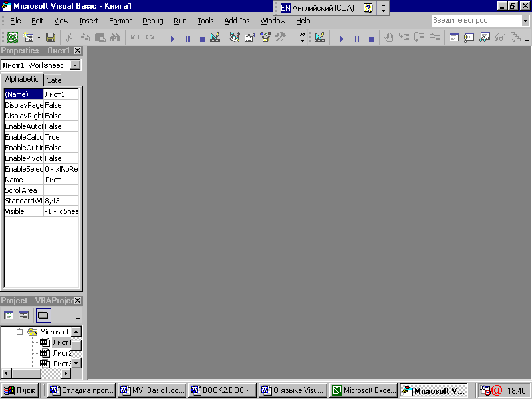Click the Redo arrow icon
Viewport: 532px width, 399px height.
(150, 37)
